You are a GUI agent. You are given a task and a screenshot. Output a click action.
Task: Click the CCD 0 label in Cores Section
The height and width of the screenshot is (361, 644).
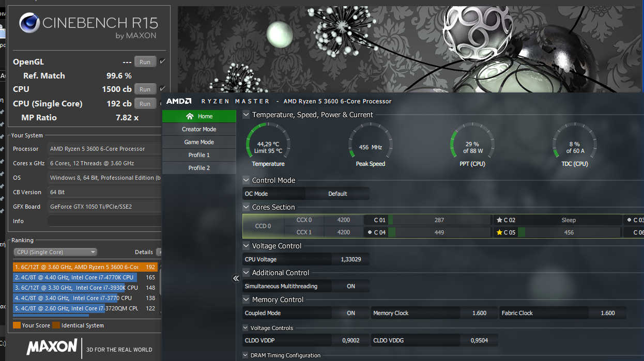[x=263, y=226]
